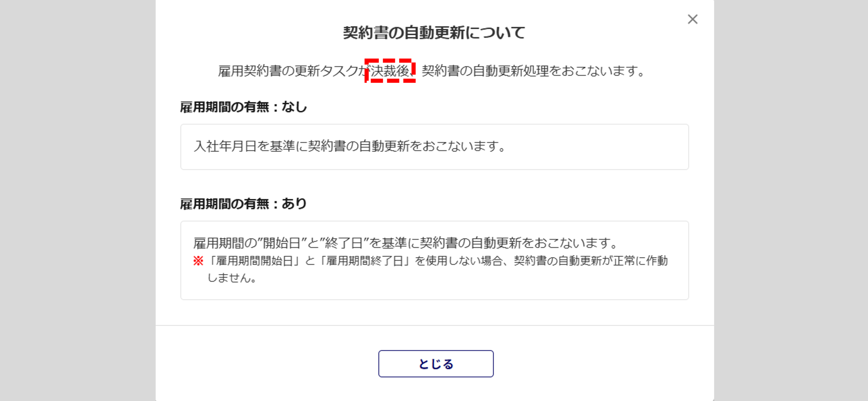Click the phrase 契約書の自動更新処理をおこないます
Image resolution: width=868 pixels, height=401 pixels.
tap(529, 71)
